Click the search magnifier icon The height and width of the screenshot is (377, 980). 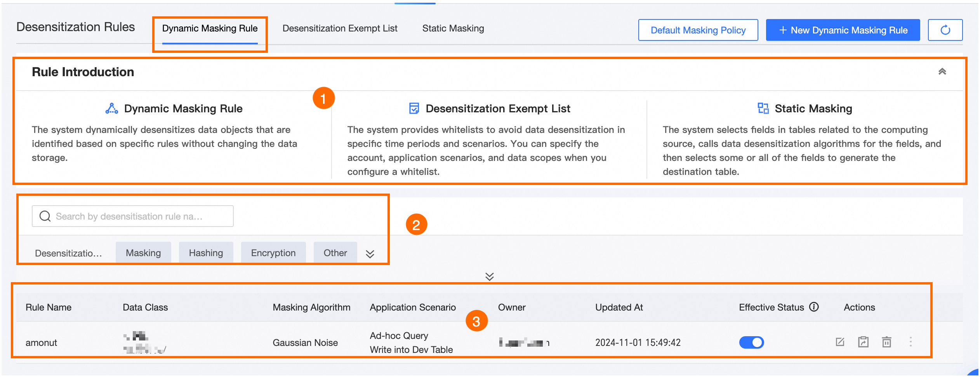[x=45, y=216]
